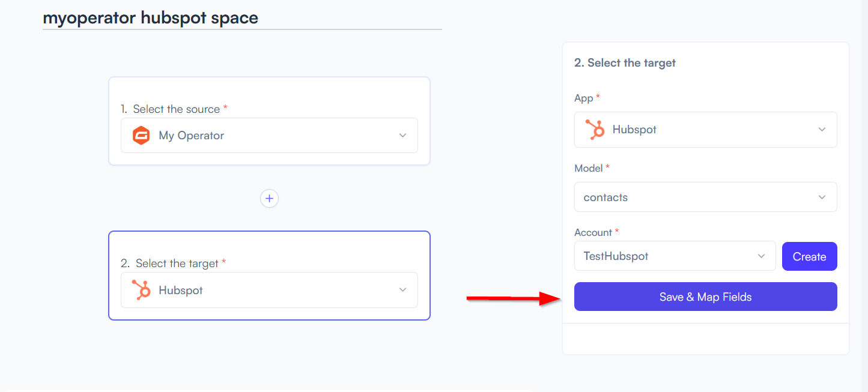This screenshot has width=868, height=392.
Task: Click the Hubspot text in target selector
Action: coord(181,290)
